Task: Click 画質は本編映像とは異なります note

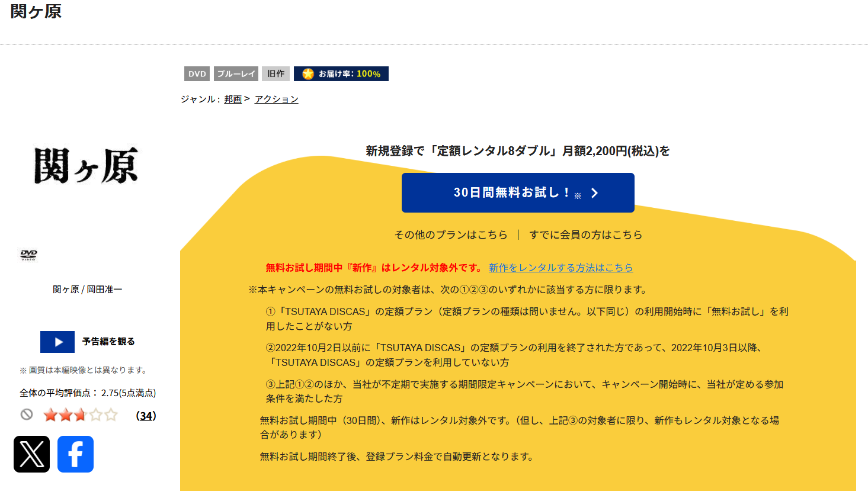Action: (x=84, y=370)
